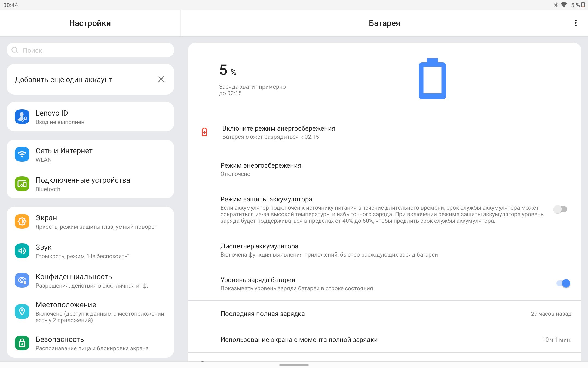Click the Поиск settings search field

click(x=90, y=50)
